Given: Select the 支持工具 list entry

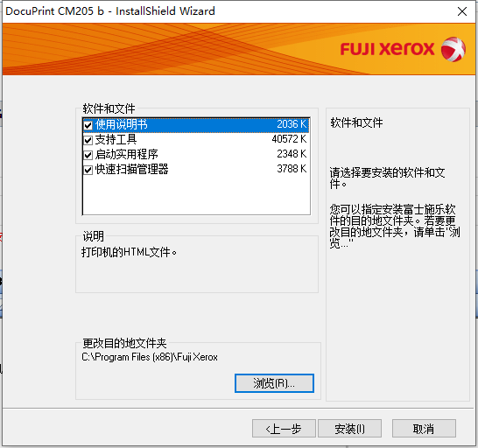Looking at the screenshot, I should tap(196, 140).
